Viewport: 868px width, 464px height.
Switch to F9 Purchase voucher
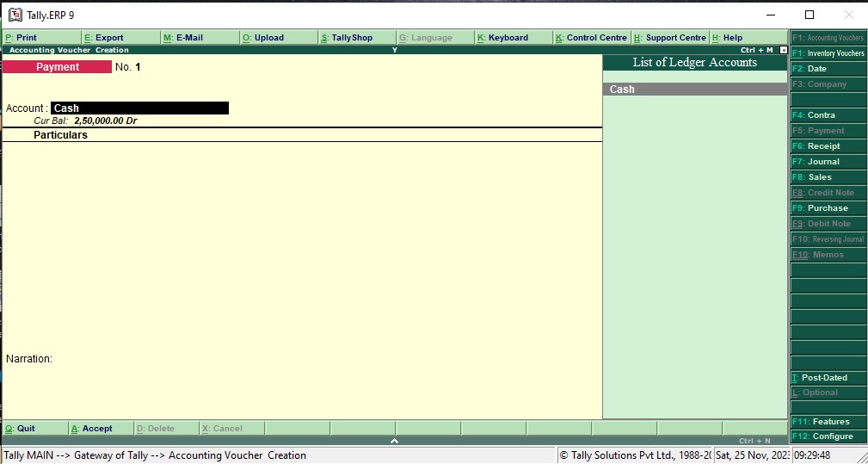[x=828, y=208]
